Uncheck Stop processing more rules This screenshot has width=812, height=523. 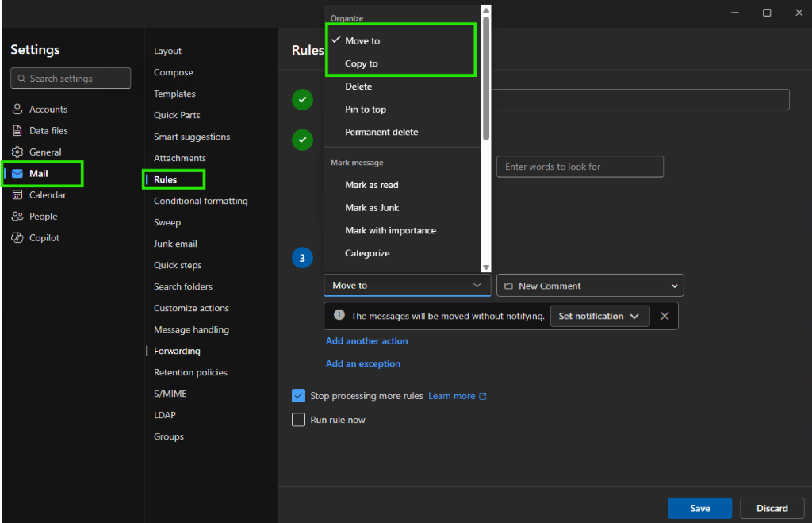298,395
